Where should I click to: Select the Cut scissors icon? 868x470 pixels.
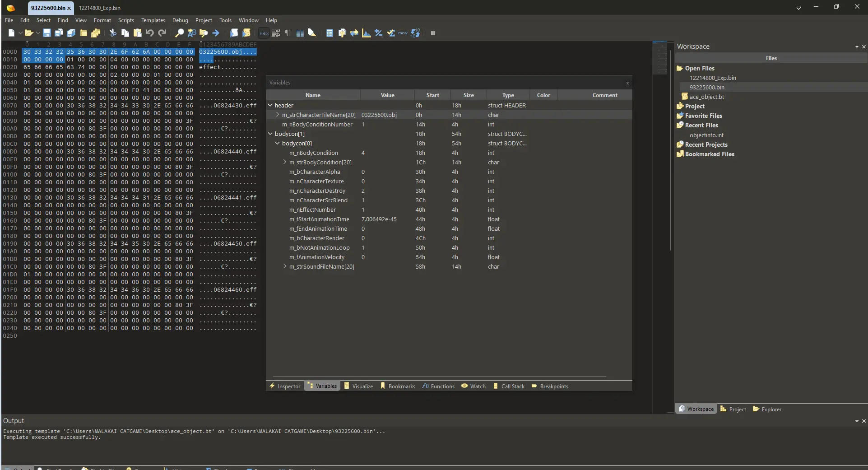[x=113, y=33]
